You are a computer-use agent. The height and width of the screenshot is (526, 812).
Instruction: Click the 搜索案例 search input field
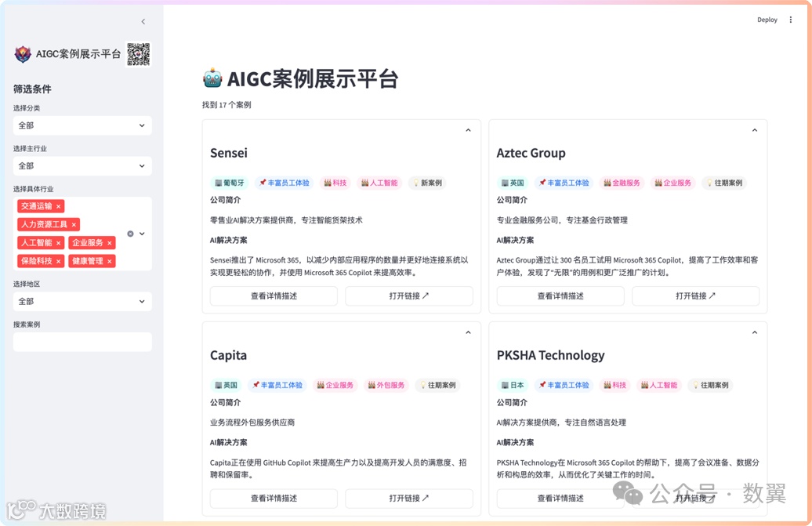click(82, 342)
